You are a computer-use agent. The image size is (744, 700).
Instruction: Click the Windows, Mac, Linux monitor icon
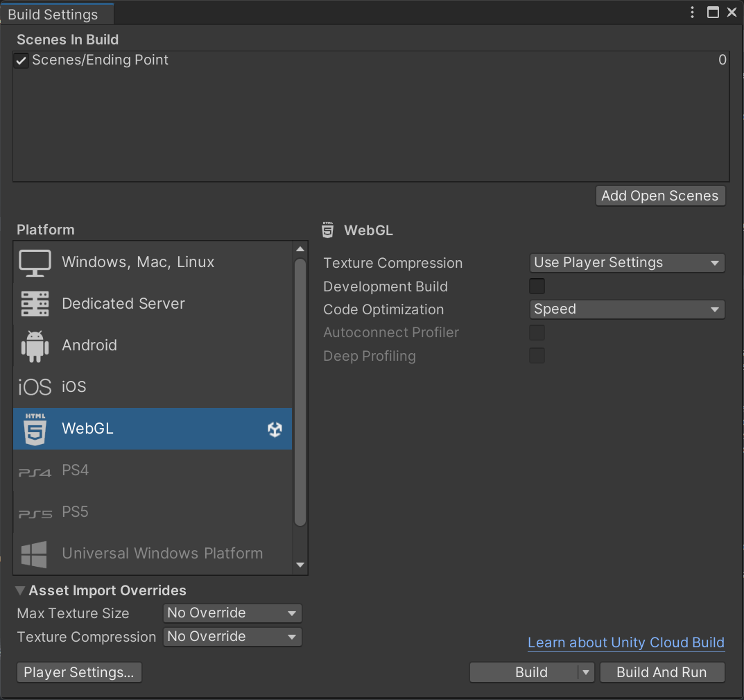(x=35, y=263)
